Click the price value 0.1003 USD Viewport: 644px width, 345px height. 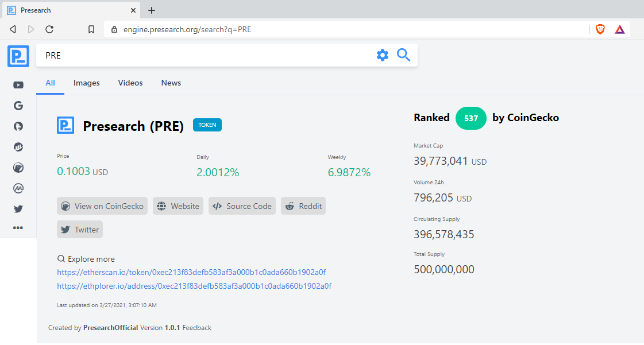pos(83,172)
